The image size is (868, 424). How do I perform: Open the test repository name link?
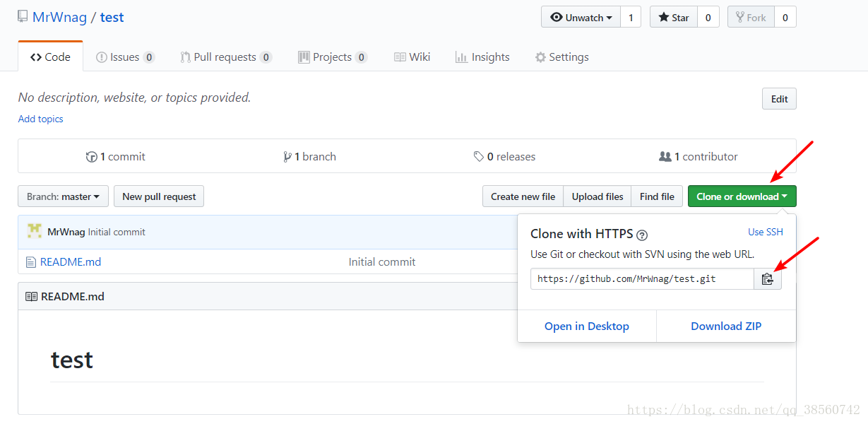112,17
